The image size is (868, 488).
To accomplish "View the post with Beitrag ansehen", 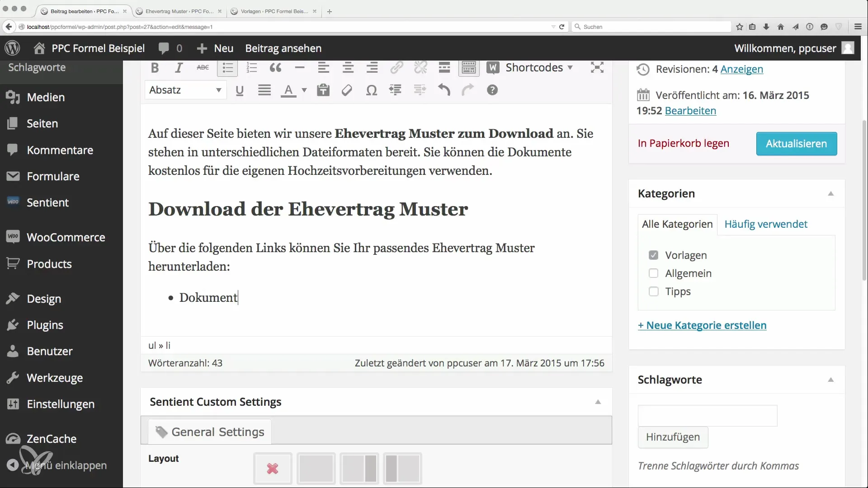I will (x=283, y=48).
